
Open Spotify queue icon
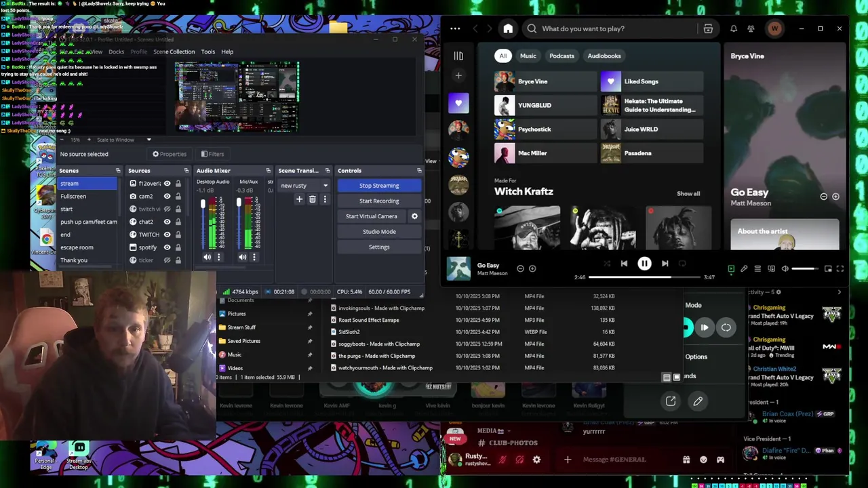click(757, 269)
